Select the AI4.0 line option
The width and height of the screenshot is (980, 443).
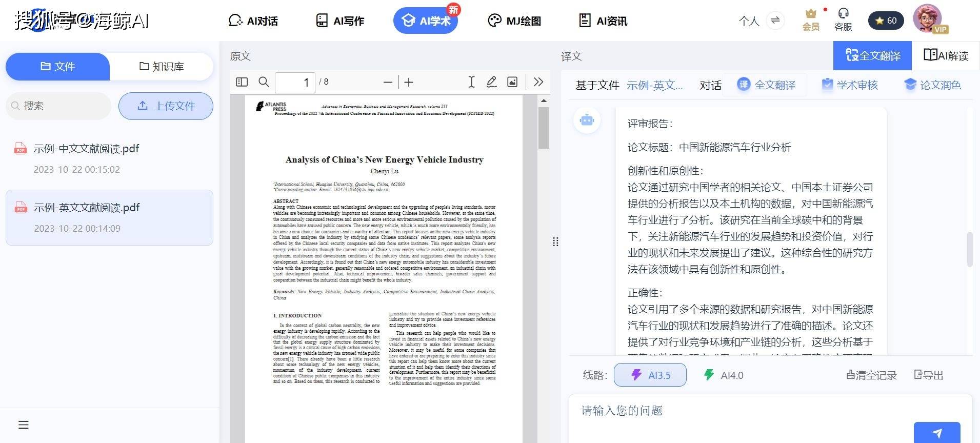point(723,375)
